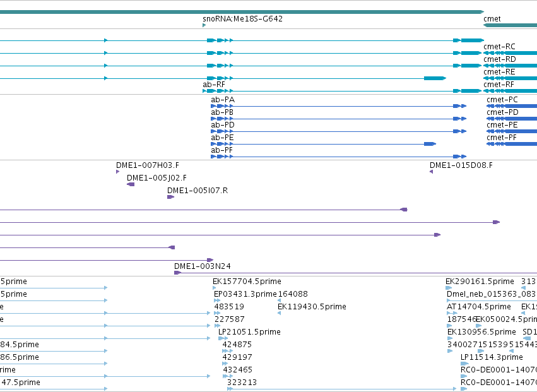Image resolution: width=537 pixels, height=392 pixels.
Task: Choose the cmet-RF transcript label
Action: tap(499, 85)
